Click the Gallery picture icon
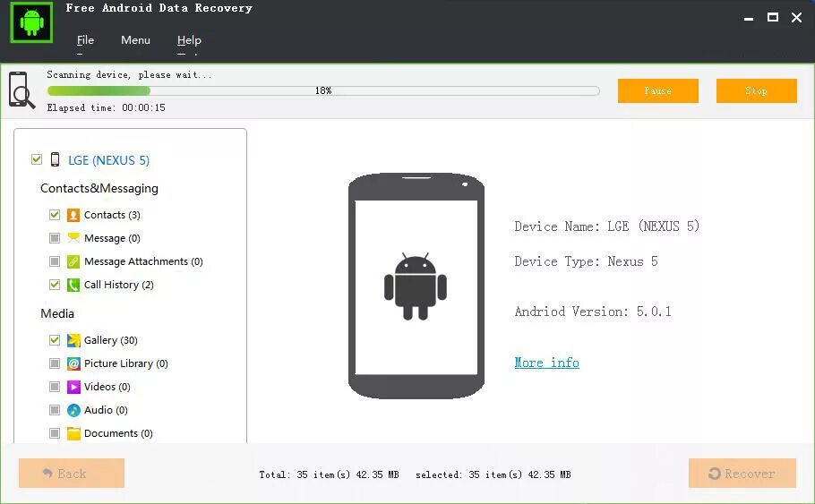 point(73,340)
